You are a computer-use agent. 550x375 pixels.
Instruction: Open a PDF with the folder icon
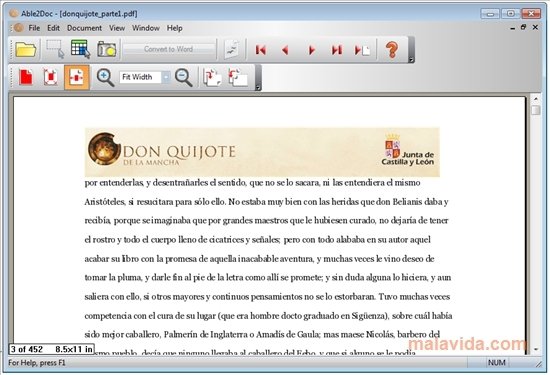(x=25, y=50)
